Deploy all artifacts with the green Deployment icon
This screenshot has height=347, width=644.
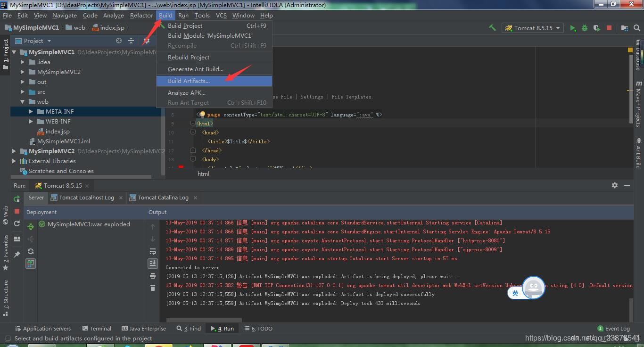[31, 227]
